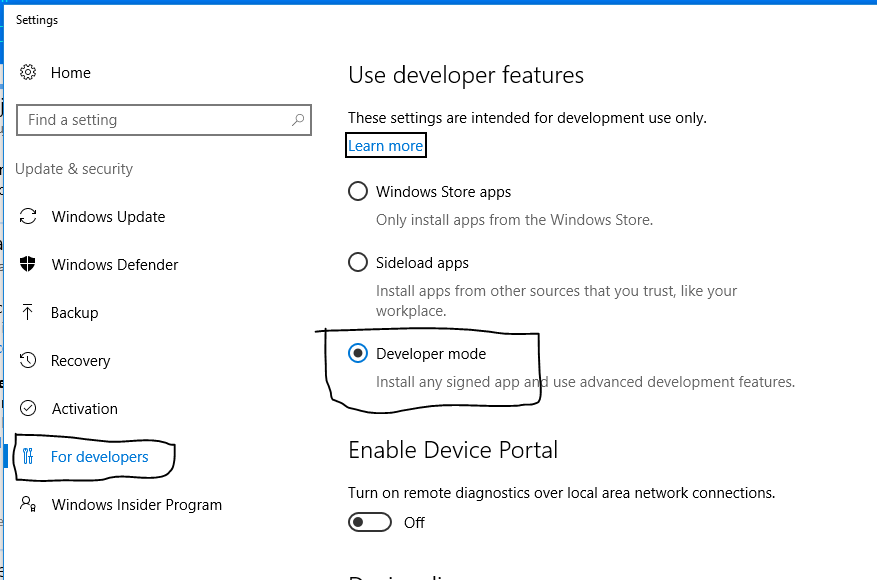Viewport: 877px width, 580px height.
Task: Click the Use developer features heading
Action: point(466,75)
